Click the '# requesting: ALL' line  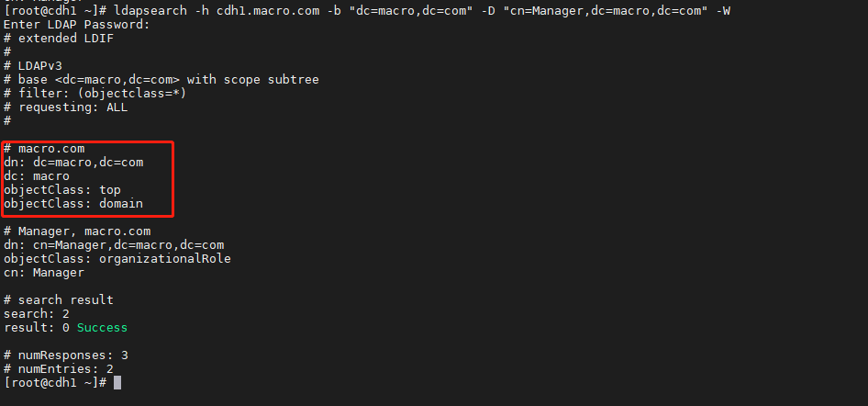(x=66, y=107)
